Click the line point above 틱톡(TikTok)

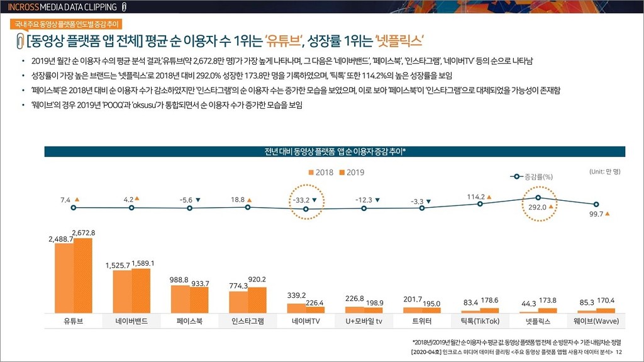(x=480, y=203)
